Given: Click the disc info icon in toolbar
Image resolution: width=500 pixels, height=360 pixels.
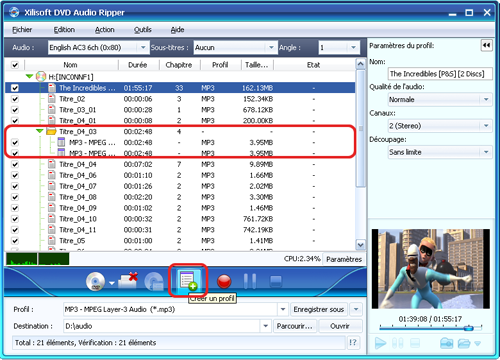Looking at the screenshot, I should coord(154,282).
